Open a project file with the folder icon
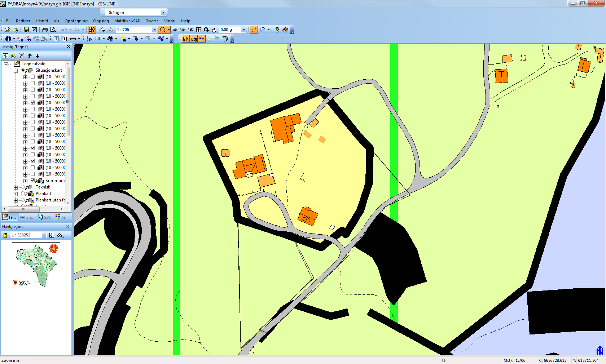 point(7,30)
